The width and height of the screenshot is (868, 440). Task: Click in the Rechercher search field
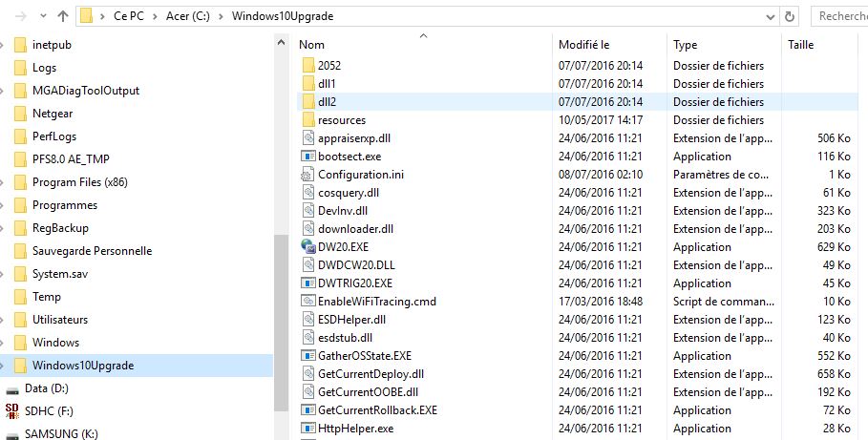point(839,16)
